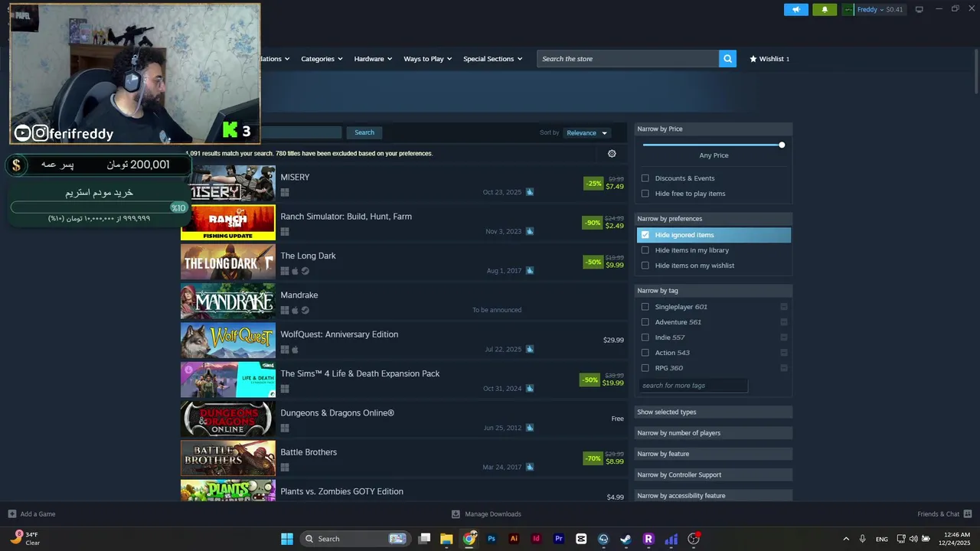Exclude the Singleplayer tag with minus icon
This screenshot has width=980, height=551.
(784, 307)
